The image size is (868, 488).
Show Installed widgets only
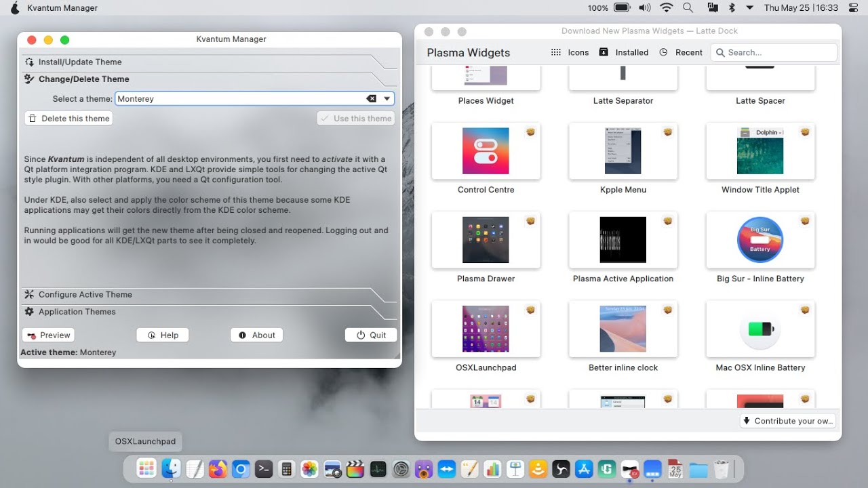click(624, 52)
